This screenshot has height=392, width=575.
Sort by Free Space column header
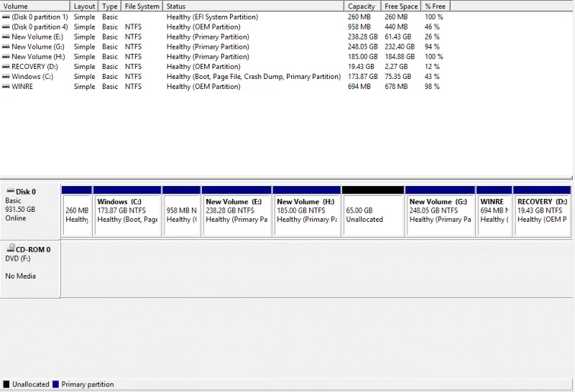coord(401,6)
